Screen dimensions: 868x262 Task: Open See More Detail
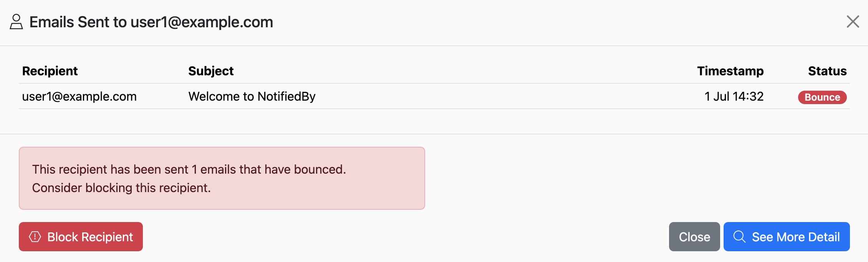[x=787, y=237]
